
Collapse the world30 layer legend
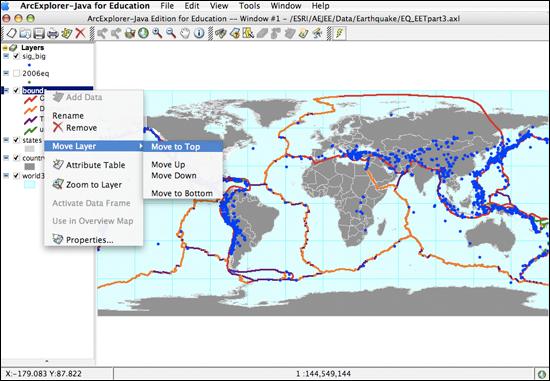pyautogui.click(x=6, y=175)
